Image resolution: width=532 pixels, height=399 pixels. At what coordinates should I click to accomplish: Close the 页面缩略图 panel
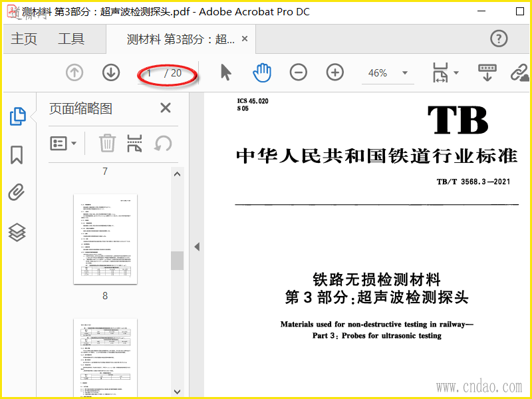[165, 108]
